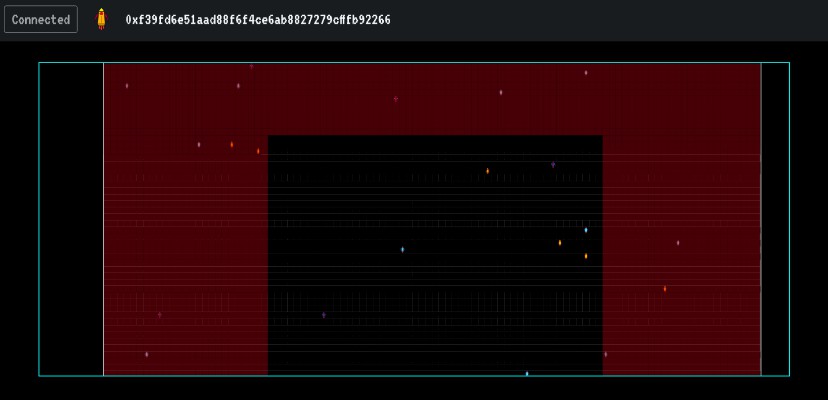The height and width of the screenshot is (400, 828).
Task: Click the rocket icon in the header
Action: [x=101, y=19]
